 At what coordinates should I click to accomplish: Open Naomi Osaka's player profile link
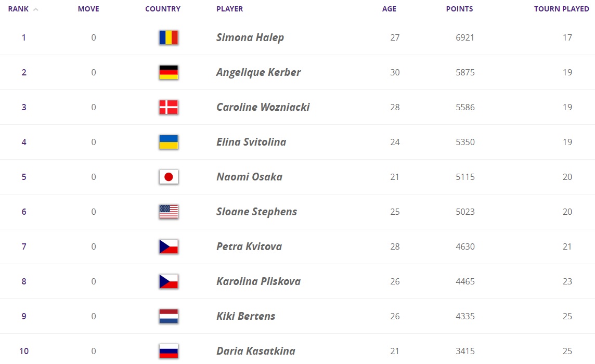249,177
